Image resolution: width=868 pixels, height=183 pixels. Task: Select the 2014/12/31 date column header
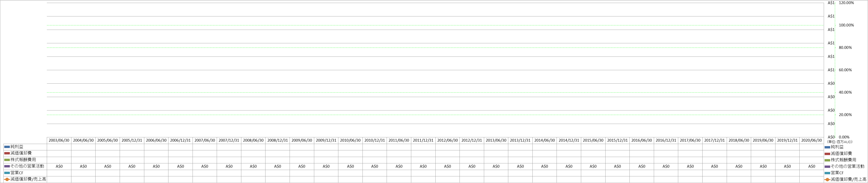click(x=569, y=140)
